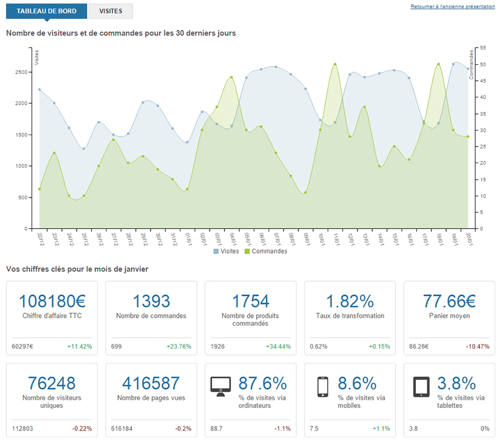Click the 2500 visits axis value
Screen dimensions: 504x446
pyautogui.click(x=21, y=72)
